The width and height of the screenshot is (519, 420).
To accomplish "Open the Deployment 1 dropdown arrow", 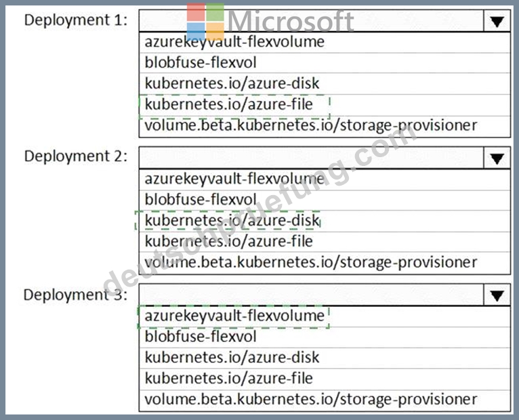I will pyautogui.click(x=497, y=22).
